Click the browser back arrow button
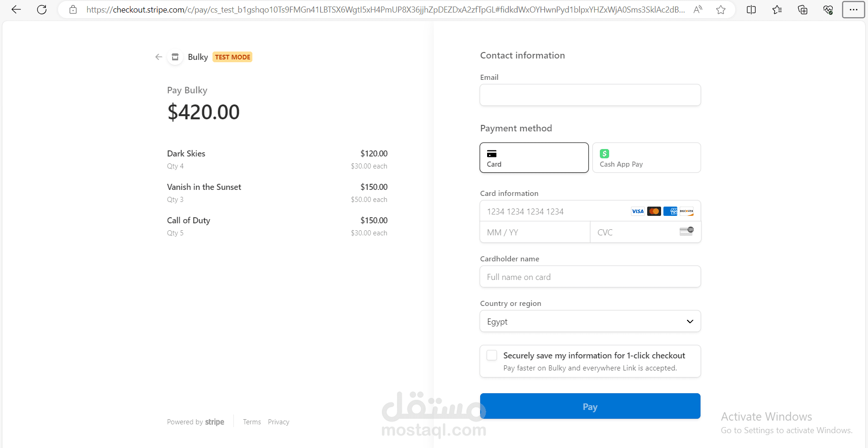 click(x=16, y=10)
